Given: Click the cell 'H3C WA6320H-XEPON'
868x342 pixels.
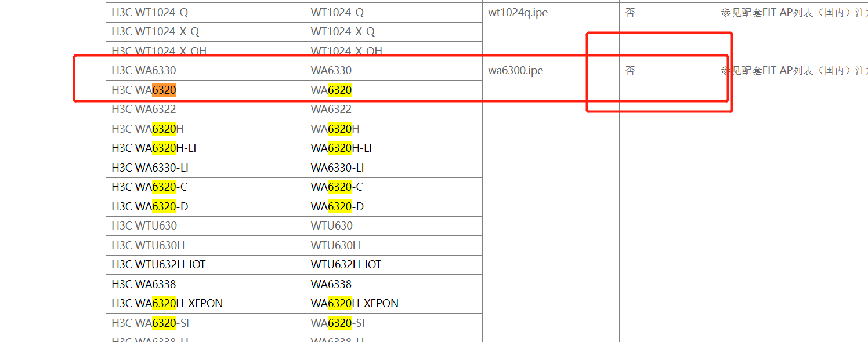Looking at the screenshot, I should 205,304.
